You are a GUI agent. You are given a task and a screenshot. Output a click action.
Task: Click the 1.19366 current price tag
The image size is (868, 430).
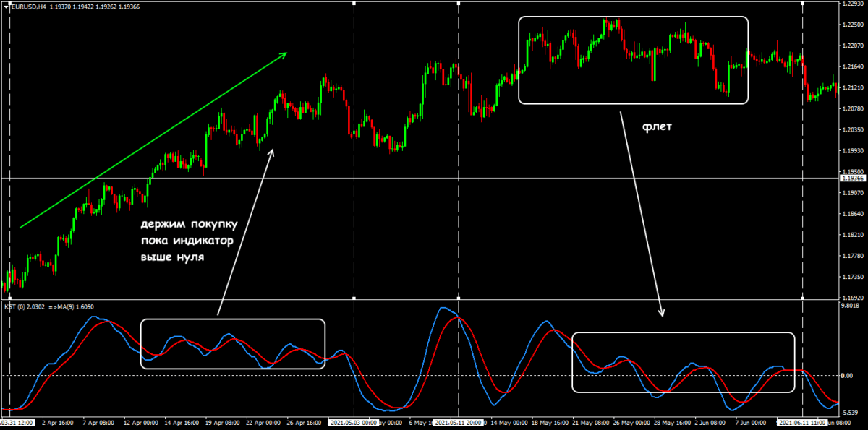pos(854,178)
